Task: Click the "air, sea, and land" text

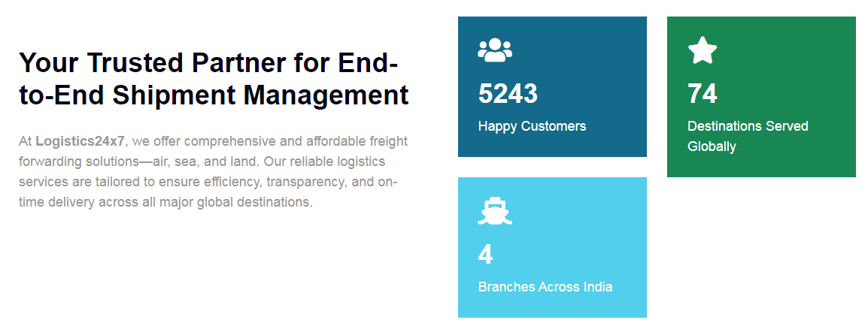Action: coord(205,161)
